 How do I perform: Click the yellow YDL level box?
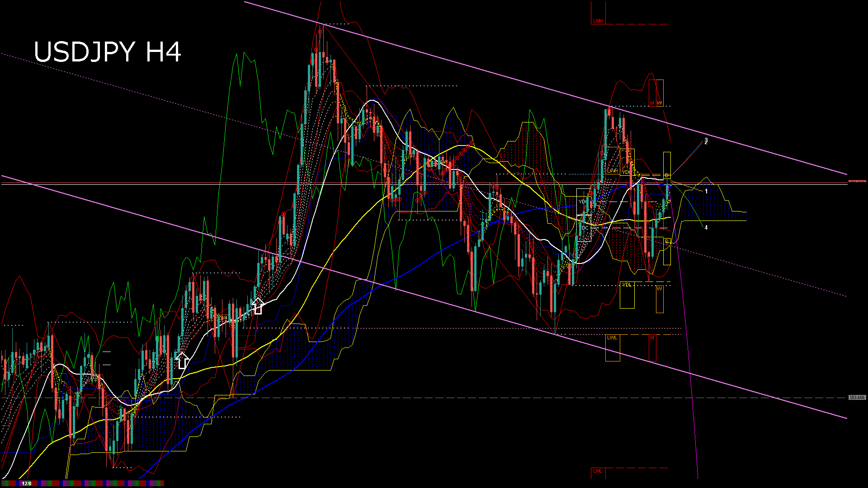click(x=627, y=295)
